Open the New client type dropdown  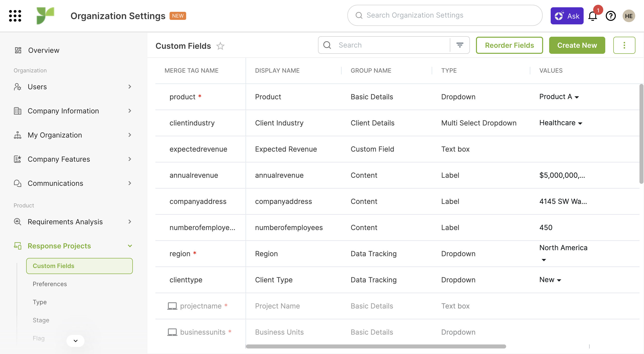pyautogui.click(x=550, y=280)
